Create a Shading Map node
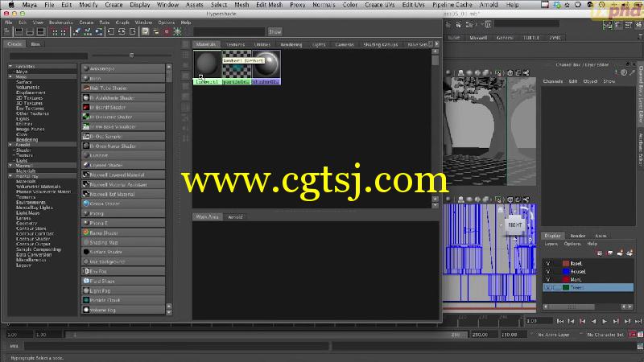Screen dimensions: 644x362 [123, 243]
